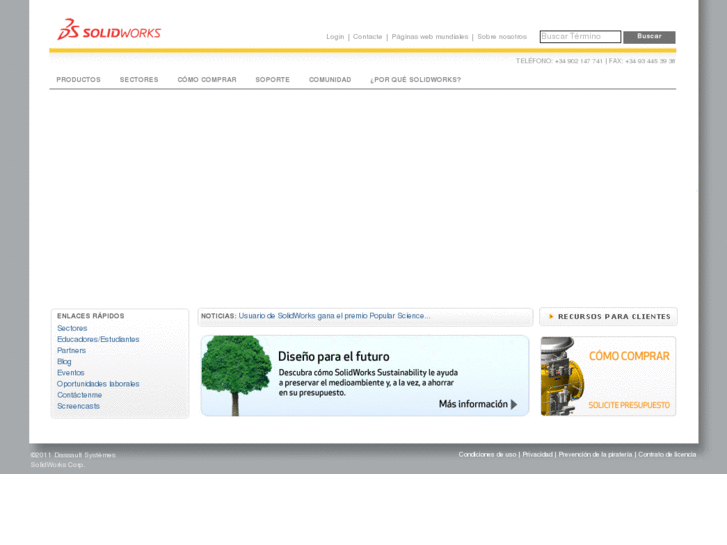Click the TELÉFONO and FAX contact line

[595, 61]
